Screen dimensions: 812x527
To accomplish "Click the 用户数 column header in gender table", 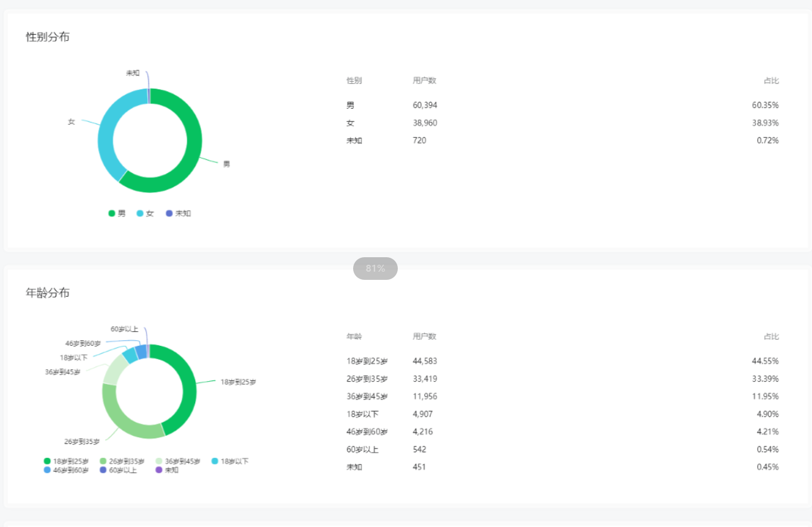I will click(424, 80).
